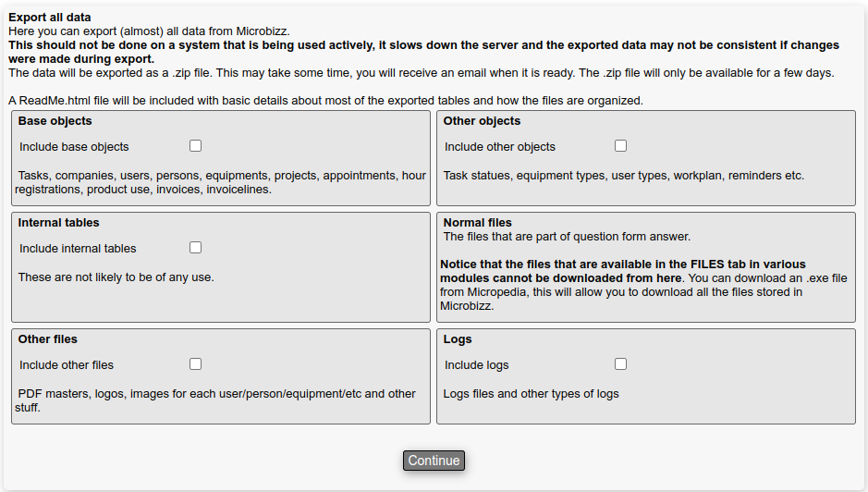Toggle the Include other files checkbox
This screenshot has height=492, width=868.
pos(195,364)
